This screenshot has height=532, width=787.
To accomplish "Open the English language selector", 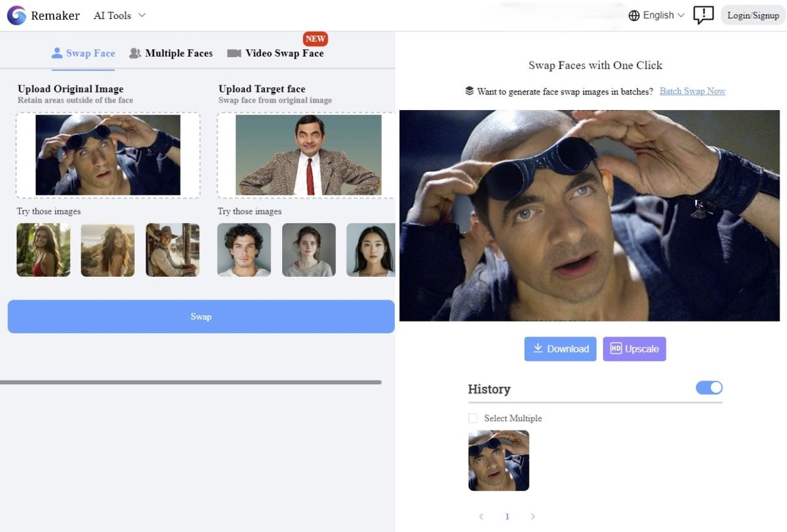I will coord(656,15).
